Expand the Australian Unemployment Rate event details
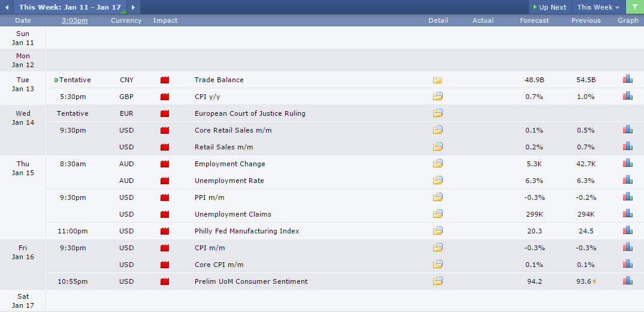 [437, 181]
